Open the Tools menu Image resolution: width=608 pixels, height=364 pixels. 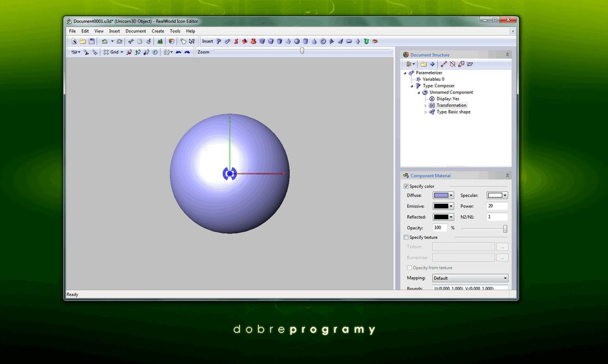[175, 31]
